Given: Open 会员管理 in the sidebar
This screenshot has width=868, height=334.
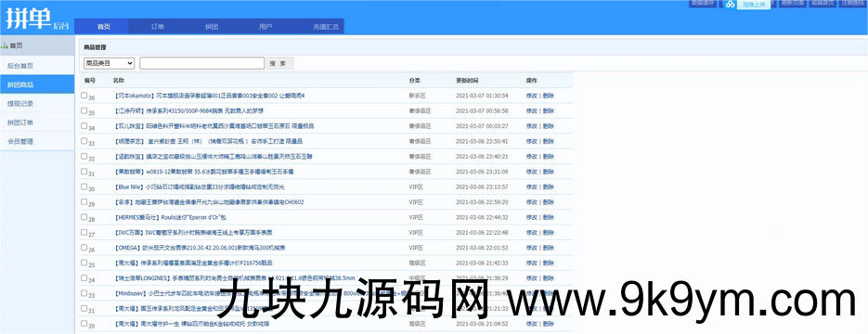Looking at the screenshot, I should (x=37, y=141).
